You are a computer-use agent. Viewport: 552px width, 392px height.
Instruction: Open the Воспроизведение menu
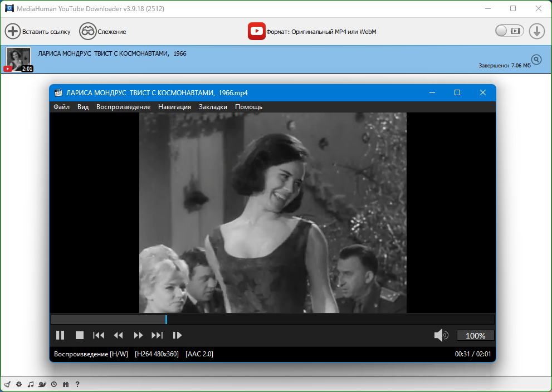123,107
